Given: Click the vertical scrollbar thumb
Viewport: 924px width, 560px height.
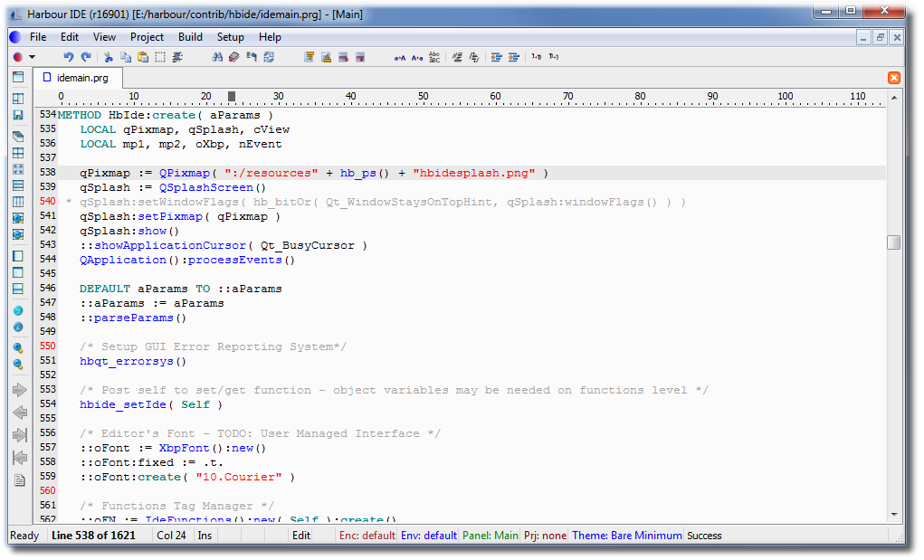Looking at the screenshot, I should (893, 242).
